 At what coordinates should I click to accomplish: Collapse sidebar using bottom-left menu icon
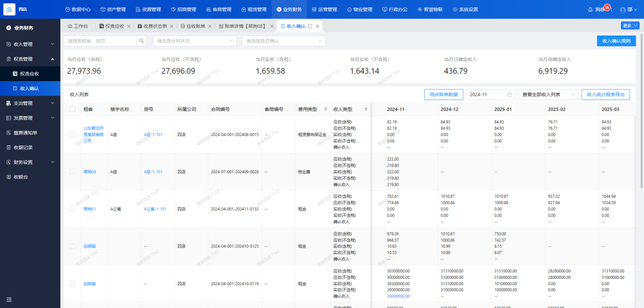(x=9, y=299)
